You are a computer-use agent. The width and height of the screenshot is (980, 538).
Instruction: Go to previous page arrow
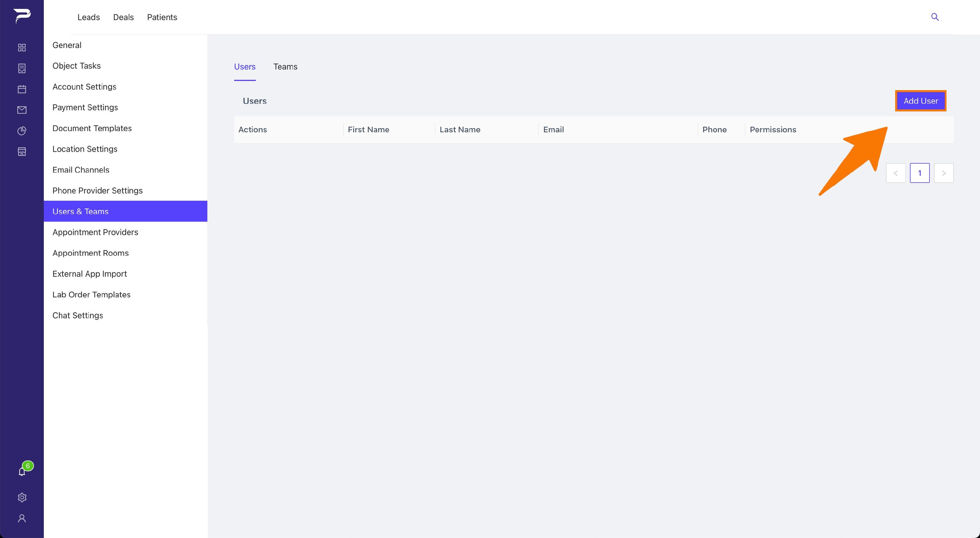click(895, 173)
